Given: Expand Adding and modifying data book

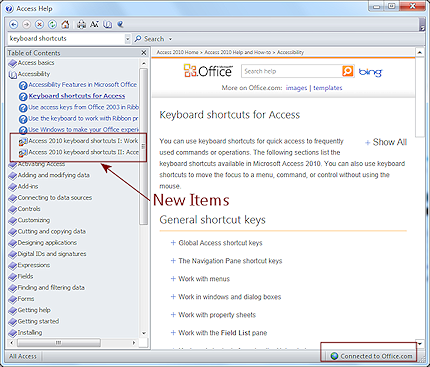Looking at the screenshot, I should [49, 175].
